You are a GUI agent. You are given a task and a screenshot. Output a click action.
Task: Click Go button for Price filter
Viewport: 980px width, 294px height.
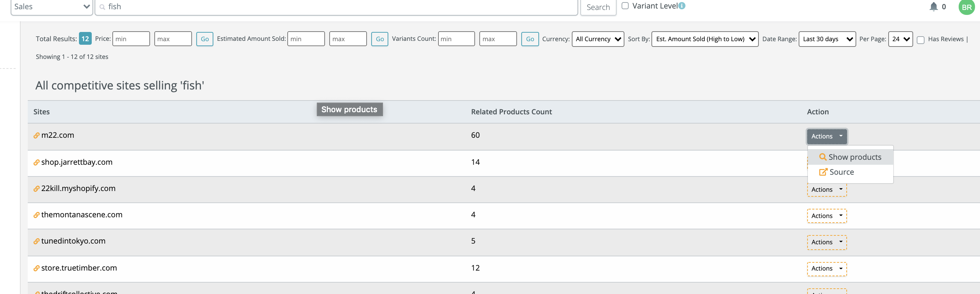205,39
